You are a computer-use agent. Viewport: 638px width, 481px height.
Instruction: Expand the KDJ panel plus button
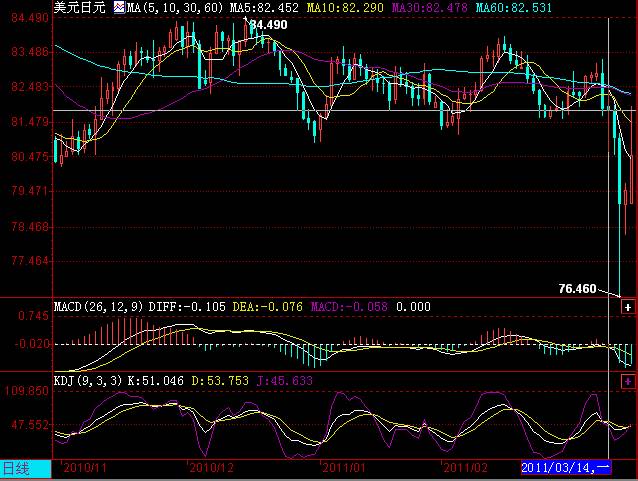(628, 381)
